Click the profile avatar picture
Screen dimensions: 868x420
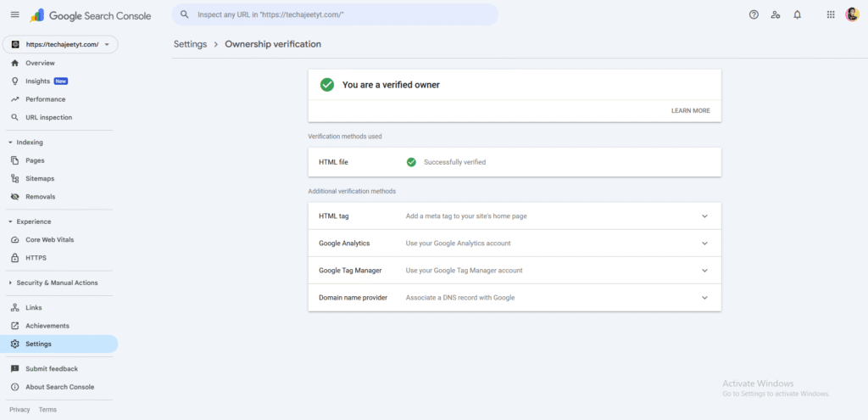point(852,15)
